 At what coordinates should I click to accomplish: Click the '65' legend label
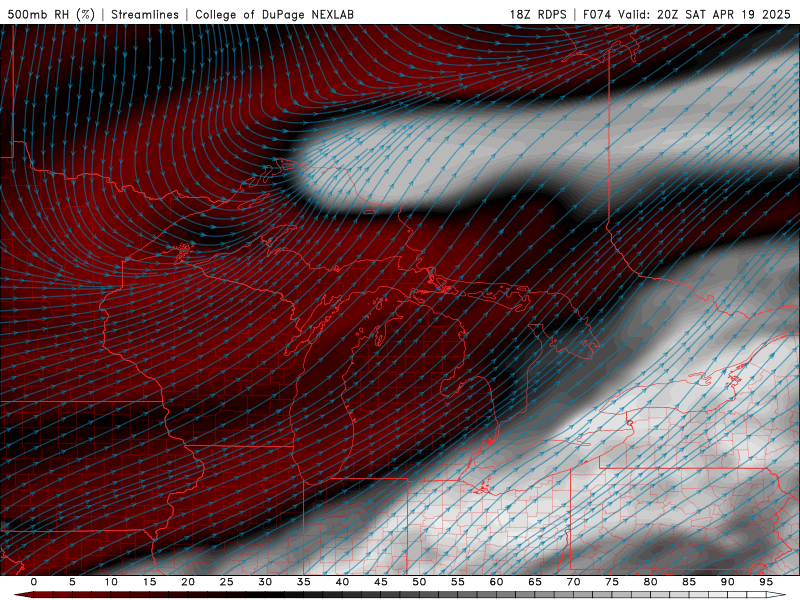535,582
